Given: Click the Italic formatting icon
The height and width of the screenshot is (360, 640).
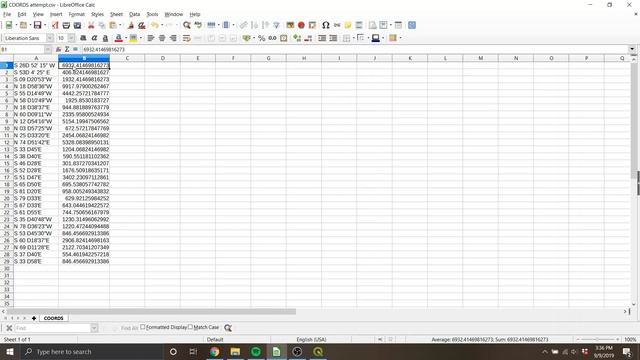Looking at the screenshot, I should click(94, 38).
